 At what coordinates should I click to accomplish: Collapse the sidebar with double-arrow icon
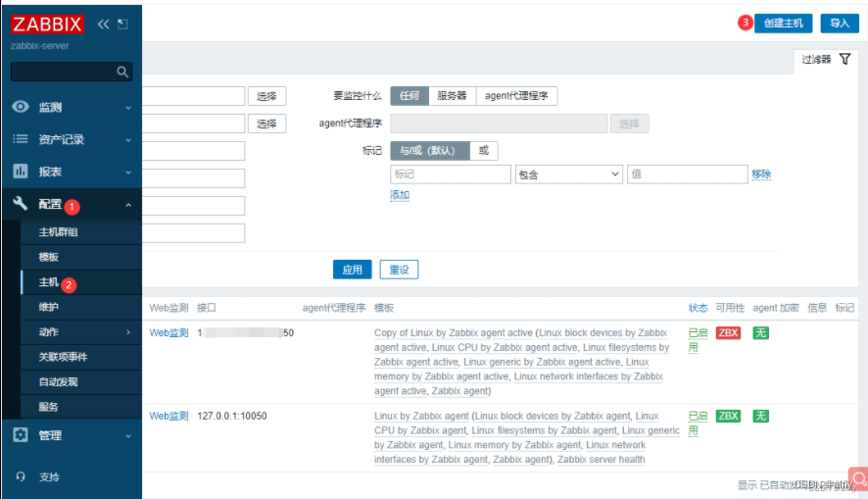103,24
